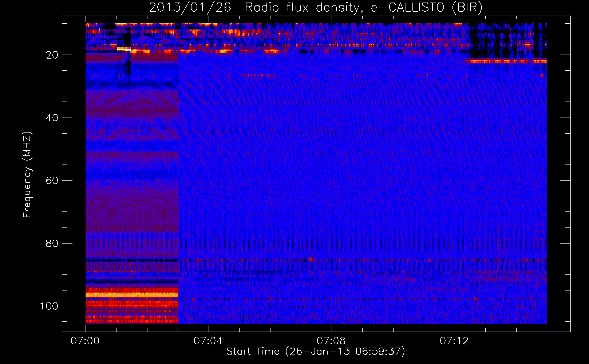Click the "Frequency (MHZ)" axis label

point(27,175)
